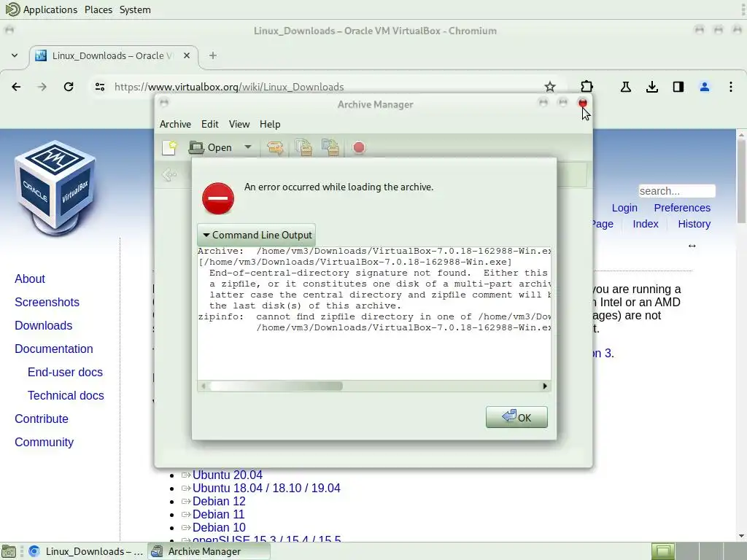Open the Screenshots sidebar link

tap(47, 303)
